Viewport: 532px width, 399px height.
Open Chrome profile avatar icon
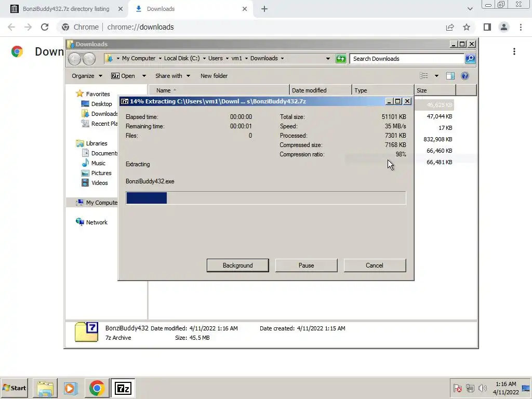click(x=504, y=27)
